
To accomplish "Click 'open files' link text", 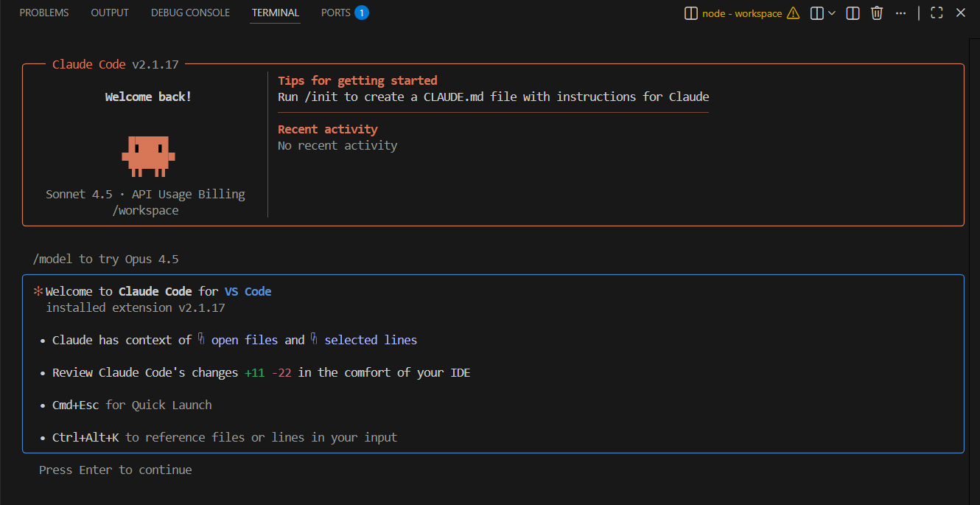I will pyautogui.click(x=245, y=340).
